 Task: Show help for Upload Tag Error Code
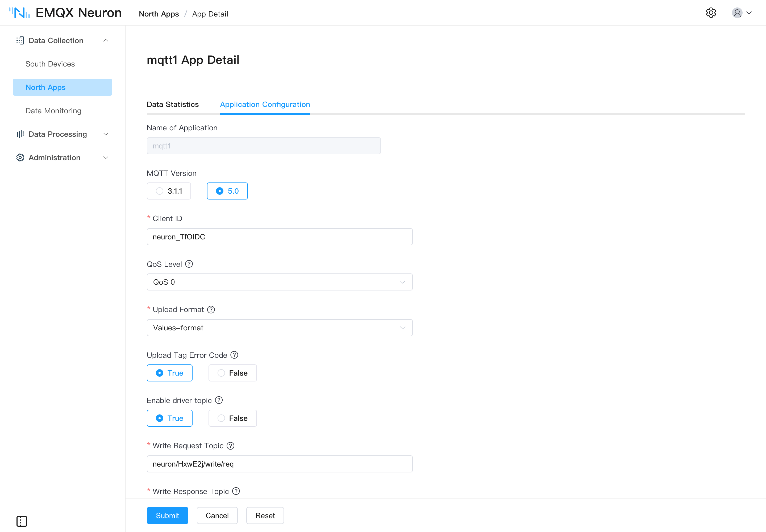(234, 355)
